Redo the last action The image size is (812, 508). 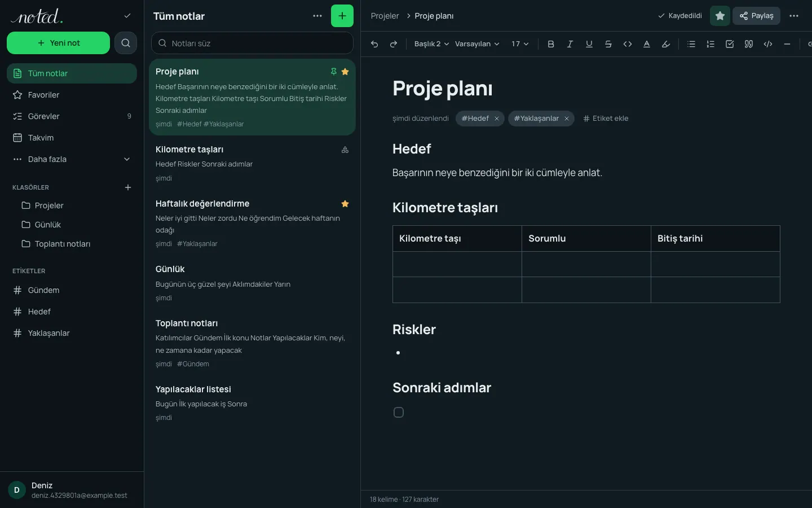coord(394,44)
